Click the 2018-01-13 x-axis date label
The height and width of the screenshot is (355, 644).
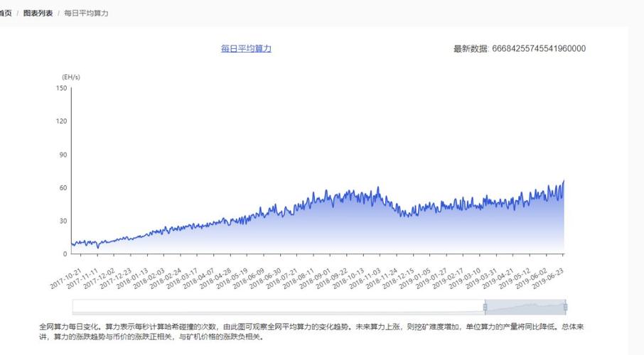tap(132, 278)
